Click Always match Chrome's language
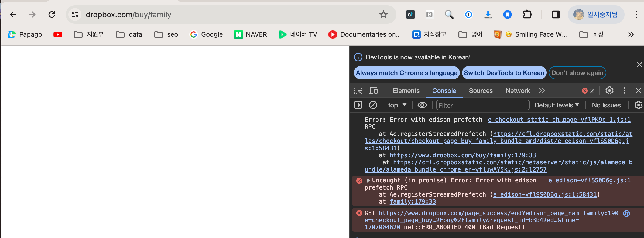Viewport: 644px width, 238px height. (x=406, y=73)
